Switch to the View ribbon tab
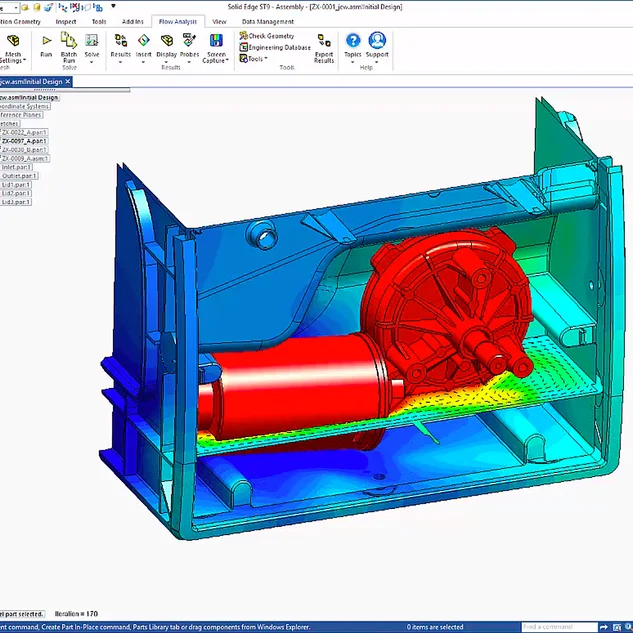Viewport: 633px width, 633px height. point(219,22)
